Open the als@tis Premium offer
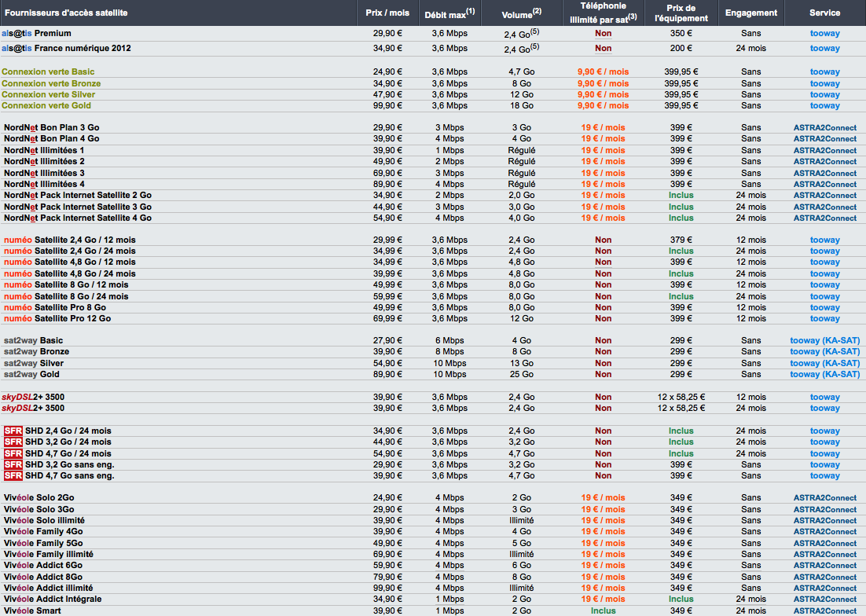This screenshot has width=866, height=616. [x=37, y=34]
